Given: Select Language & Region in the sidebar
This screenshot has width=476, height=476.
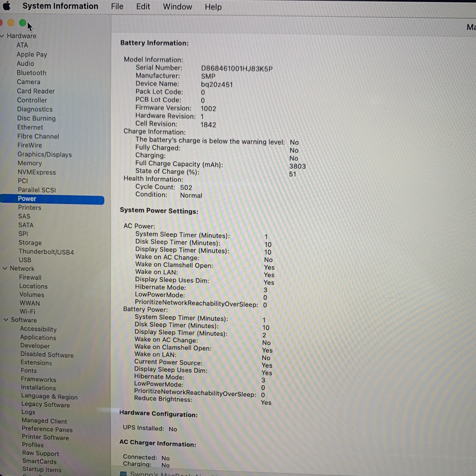Looking at the screenshot, I should click(x=49, y=396).
